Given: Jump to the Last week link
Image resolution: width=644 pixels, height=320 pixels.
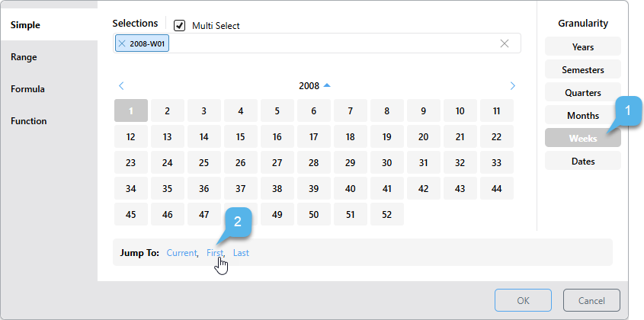Looking at the screenshot, I should coord(241,253).
